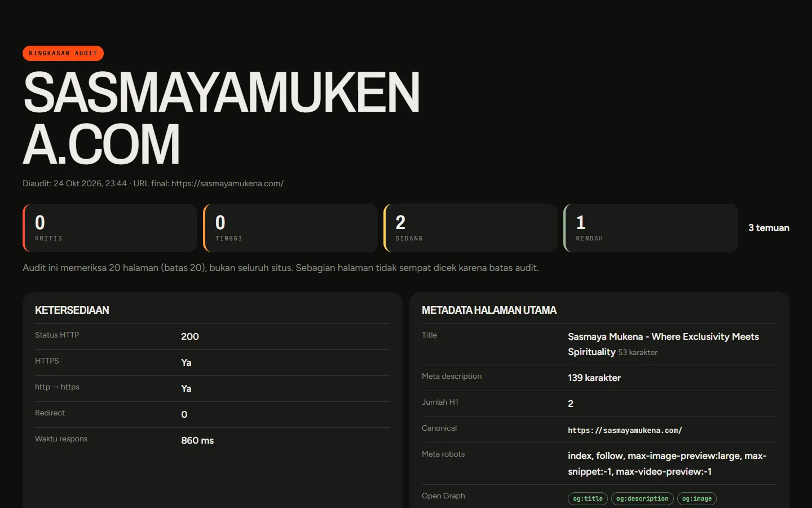812x508 pixels.
Task: Click the audited date and final URL line
Action: click(x=153, y=183)
